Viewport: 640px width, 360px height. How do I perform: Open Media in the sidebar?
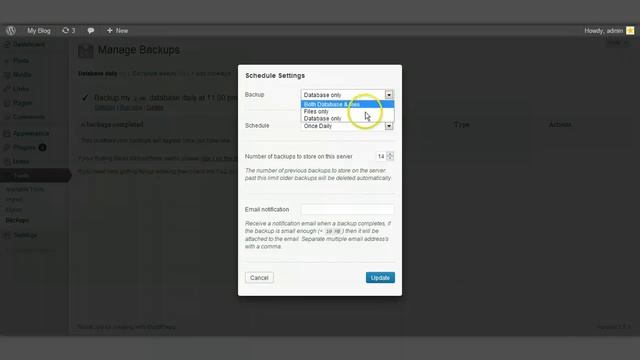coord(22,75)
